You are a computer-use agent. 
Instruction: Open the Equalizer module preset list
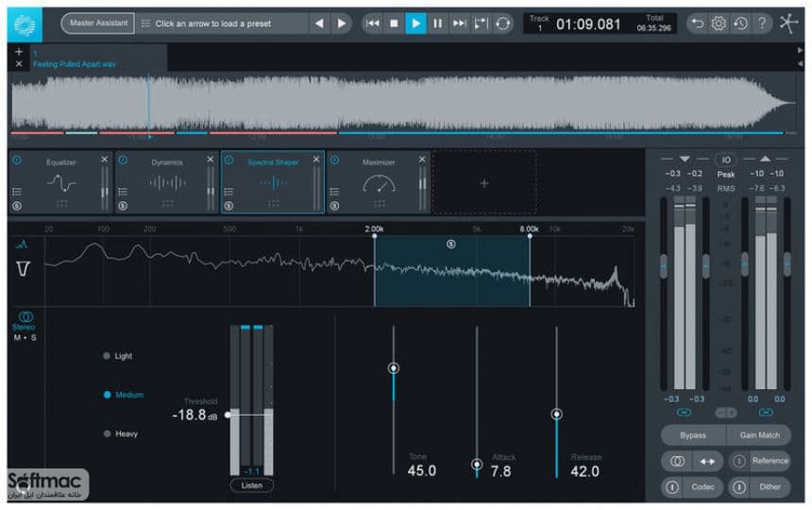coord(17,192)
